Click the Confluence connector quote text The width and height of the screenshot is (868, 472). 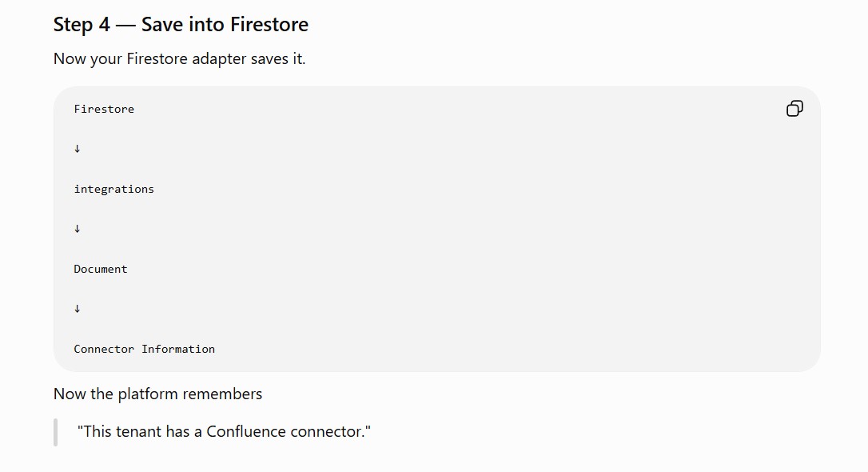[225, 431]
